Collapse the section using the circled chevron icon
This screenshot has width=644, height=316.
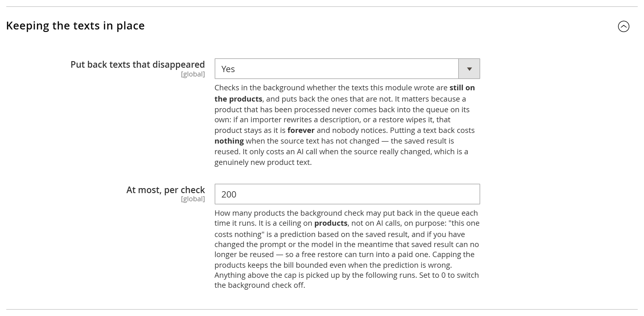(x=623, y=26)
